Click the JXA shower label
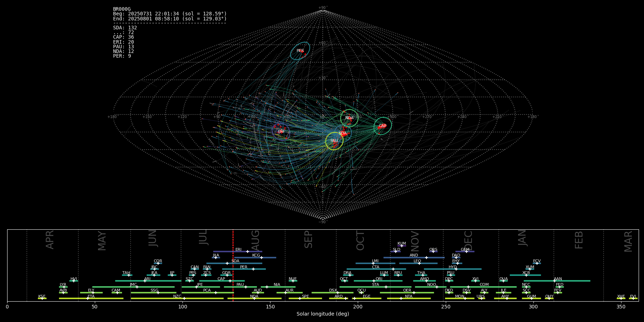The height and width of the screenshot is (322, 644). (x=216, y=255)
